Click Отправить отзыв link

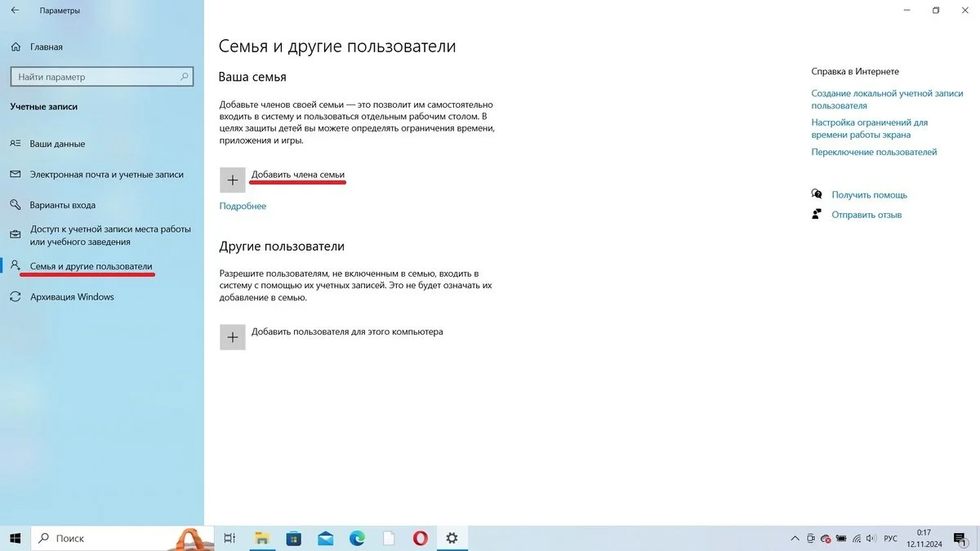pos(866,215)
